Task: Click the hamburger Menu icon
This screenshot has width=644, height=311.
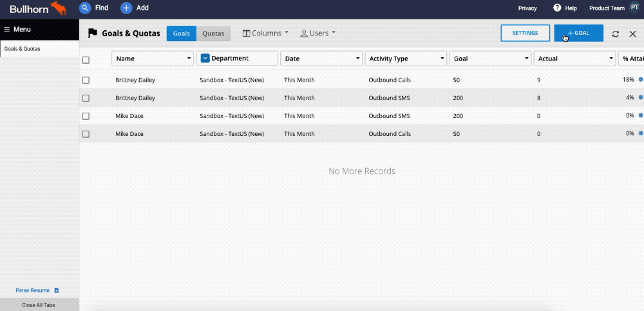Action: pyautogui.click(x=7, y=29)
